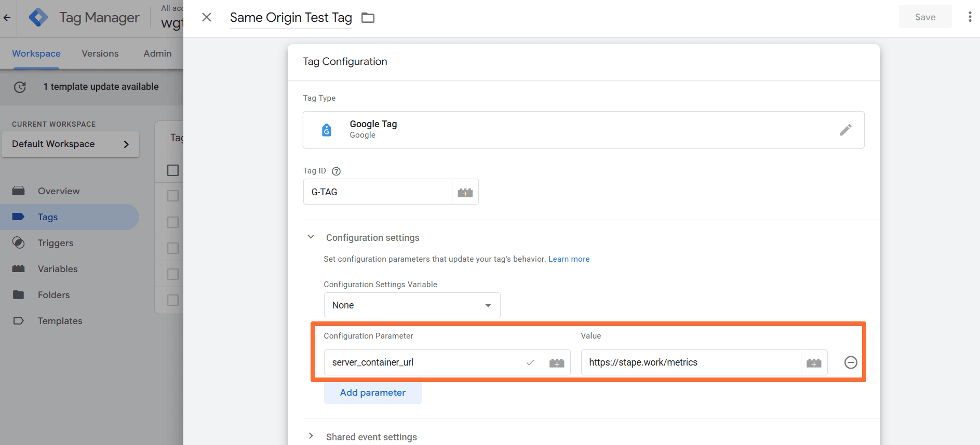Image resolution: width=980 pixels, height=445 pixels.
Task: Click the Add parameter button
Action: coord(372,393)
